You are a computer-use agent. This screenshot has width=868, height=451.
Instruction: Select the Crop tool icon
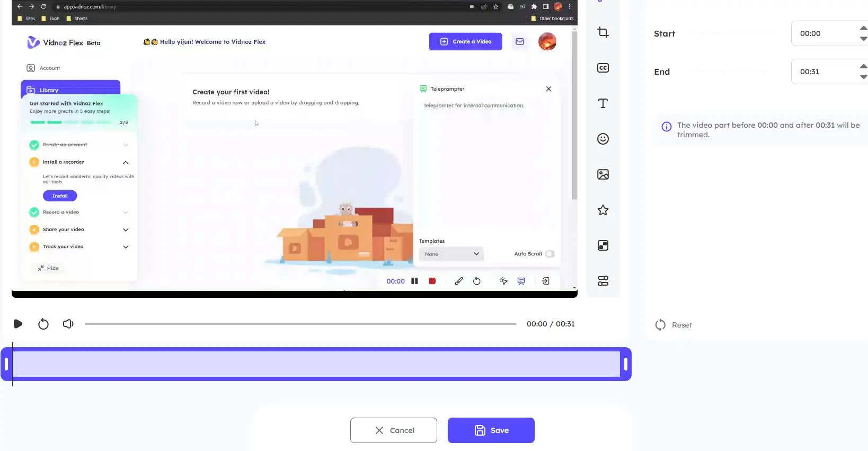[603, 32]
